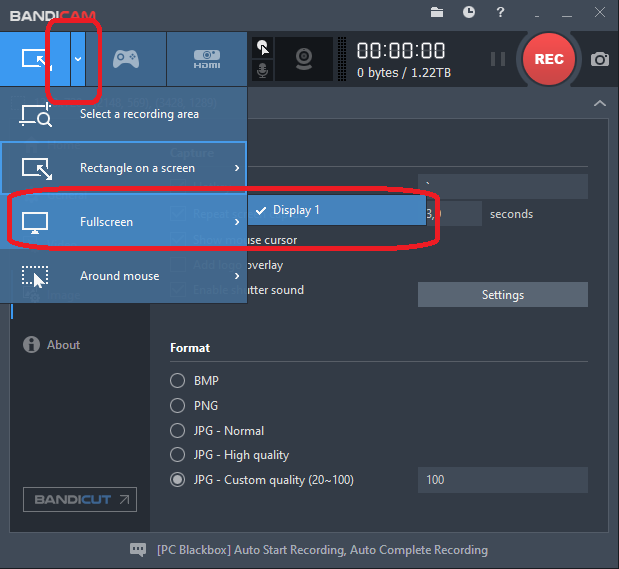Choose JPG - High quality format
Viewport: 619px width, 569px height.
click(177, 455)
